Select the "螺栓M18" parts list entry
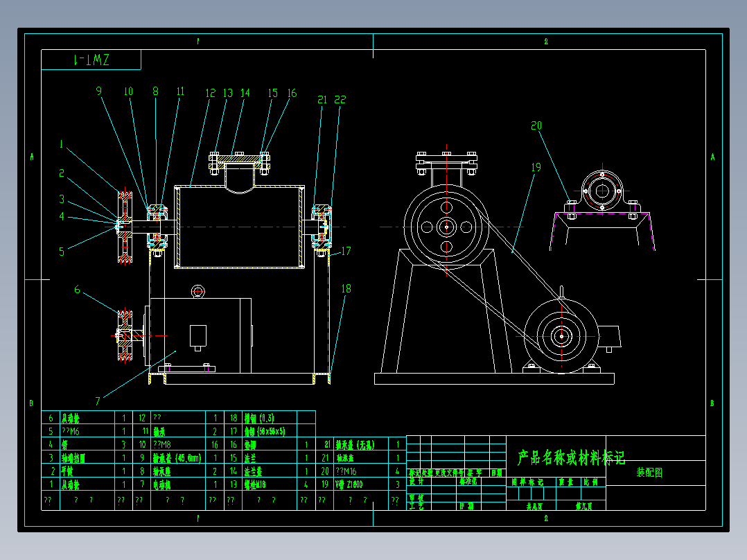This screenshot has height=560, width=747. click(x=255, y=484)
